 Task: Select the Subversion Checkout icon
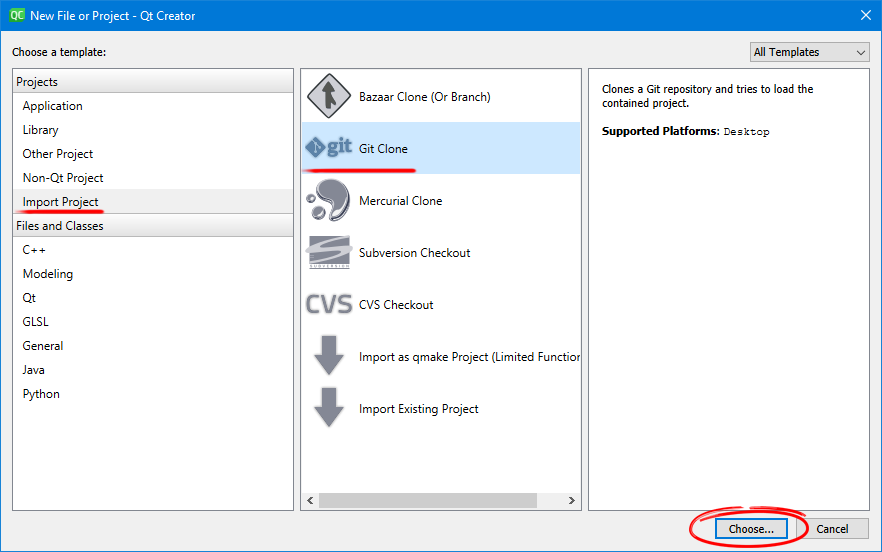click(x=328, y=253)
